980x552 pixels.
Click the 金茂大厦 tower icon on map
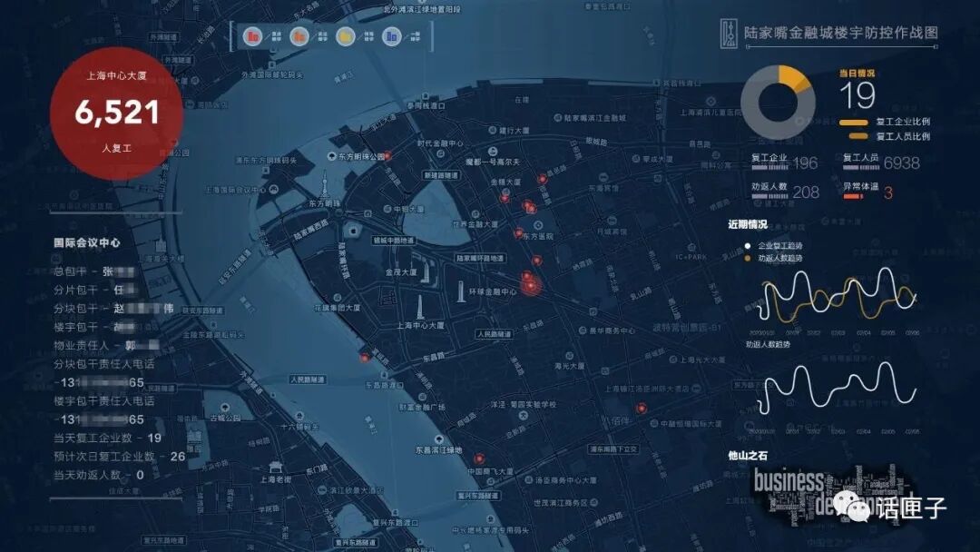coord(425,271)
